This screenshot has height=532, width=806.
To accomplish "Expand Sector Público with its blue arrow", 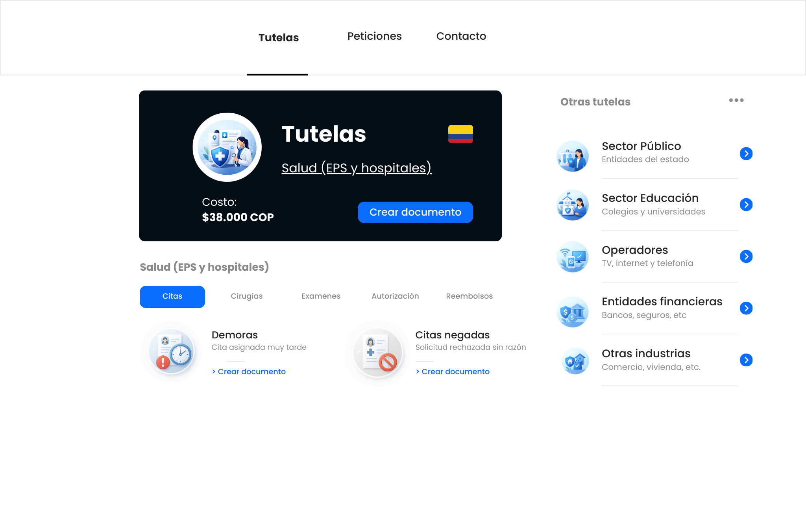I will [x=746, y=153].
